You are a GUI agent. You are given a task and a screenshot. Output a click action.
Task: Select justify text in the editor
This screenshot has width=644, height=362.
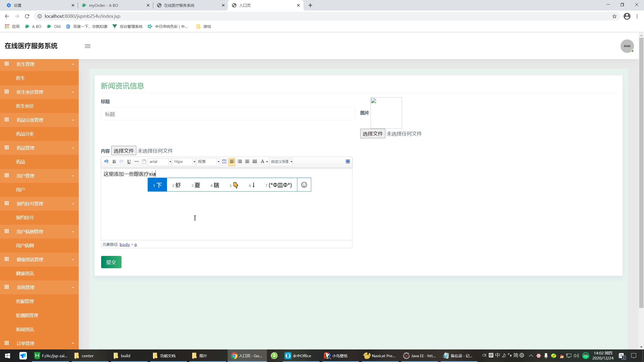(255, 162)
